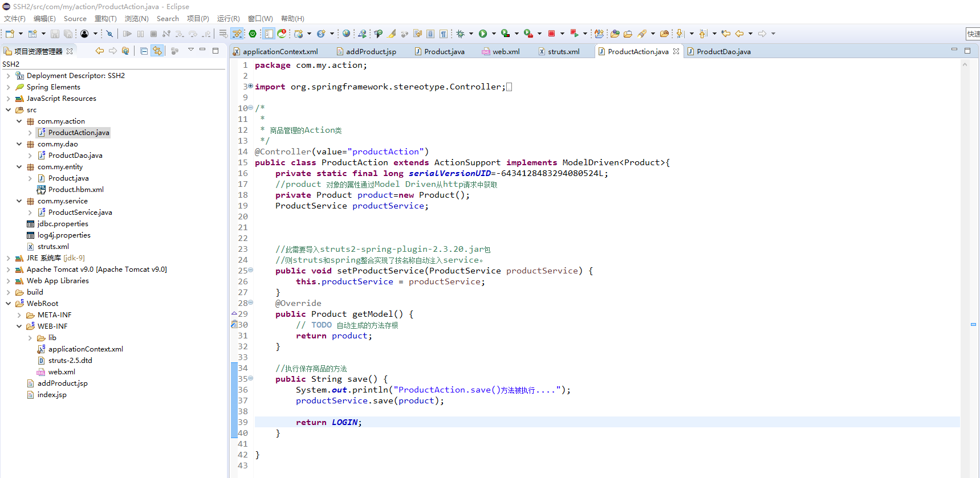Click the Save All toolbar icon
Screen dimensions: 980x478
coord(68,34)
